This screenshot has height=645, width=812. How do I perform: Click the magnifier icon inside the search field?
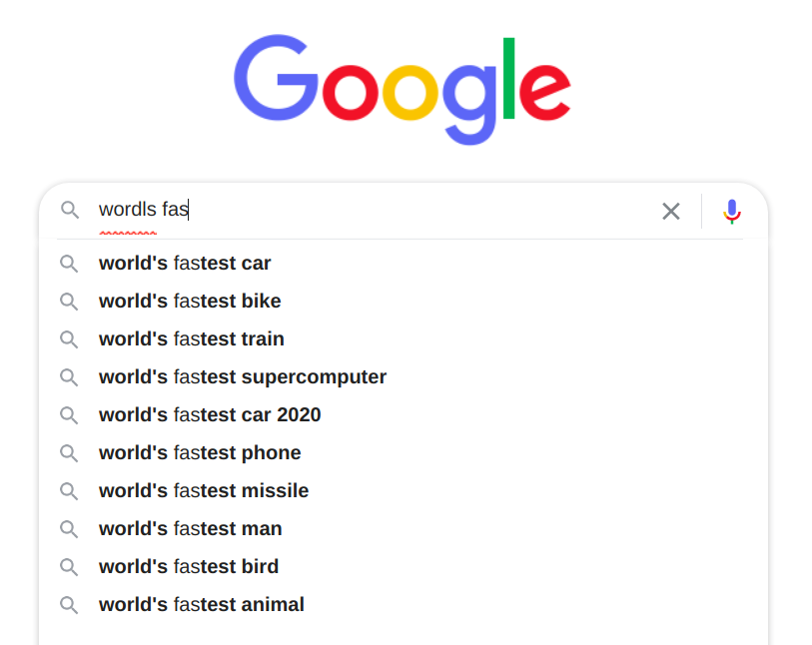[x=69, y=210]
